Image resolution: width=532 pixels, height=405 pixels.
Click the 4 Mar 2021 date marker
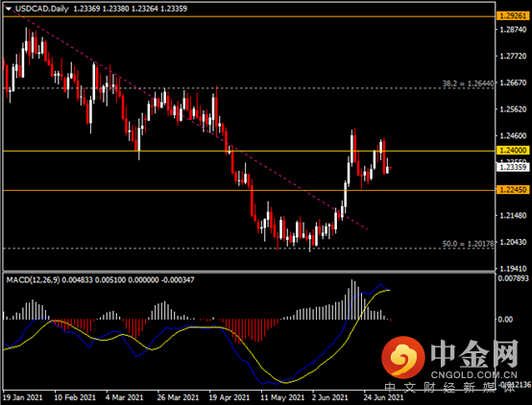tap(124, 397)
